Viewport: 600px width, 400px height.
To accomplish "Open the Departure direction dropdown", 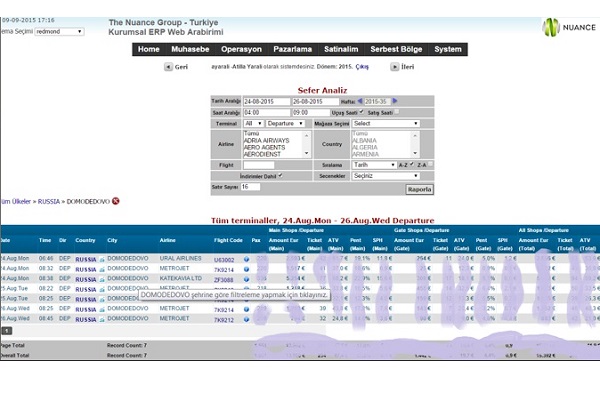I will coord(285,124).
